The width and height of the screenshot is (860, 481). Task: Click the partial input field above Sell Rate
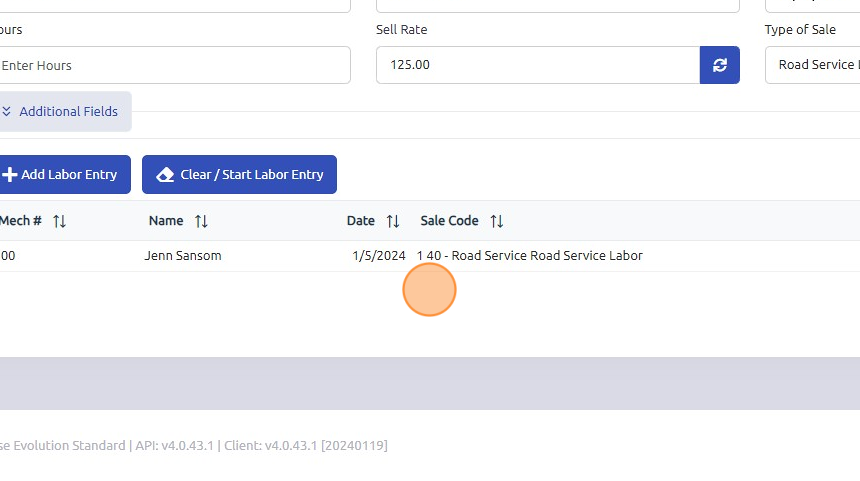tap(557, 5)
